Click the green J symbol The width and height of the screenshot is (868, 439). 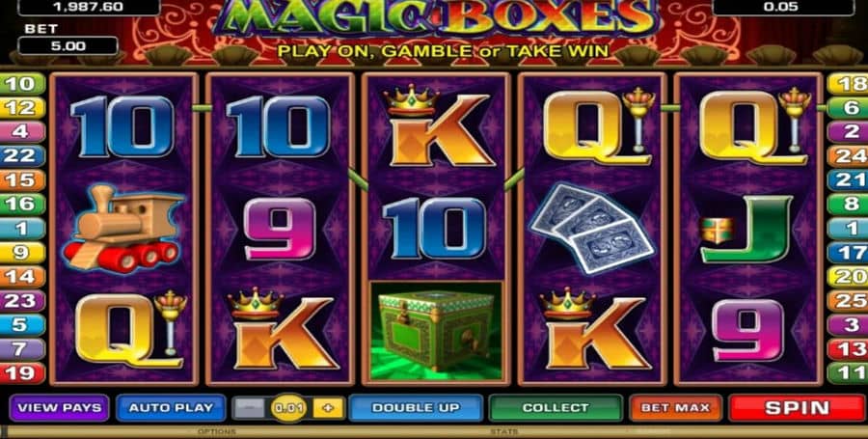pyautogui.click(x=746, y=230)
